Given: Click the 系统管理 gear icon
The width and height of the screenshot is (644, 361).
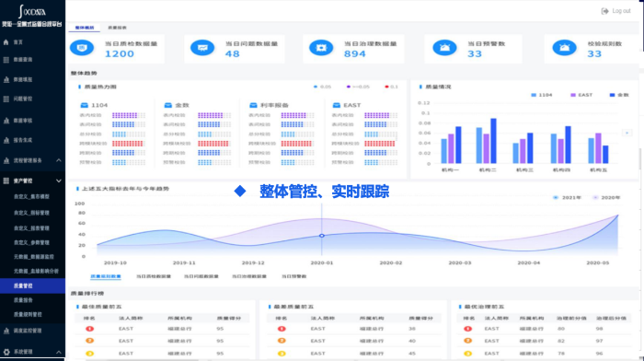Looking at the screenshot, I should pos(6,352).
